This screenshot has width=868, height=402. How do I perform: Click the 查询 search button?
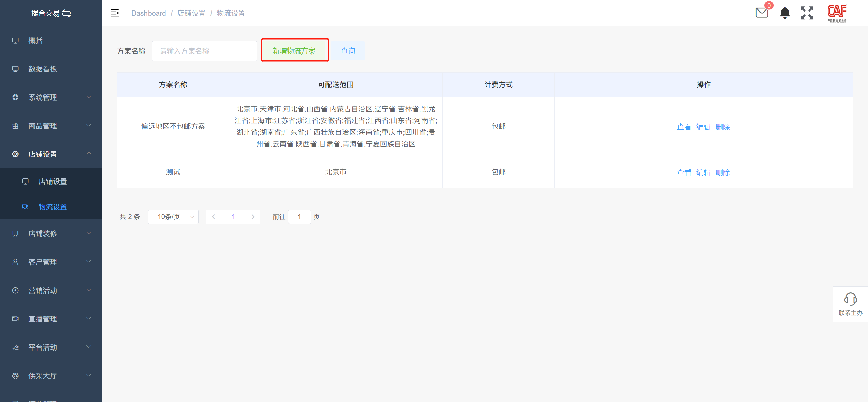[348, 51]
